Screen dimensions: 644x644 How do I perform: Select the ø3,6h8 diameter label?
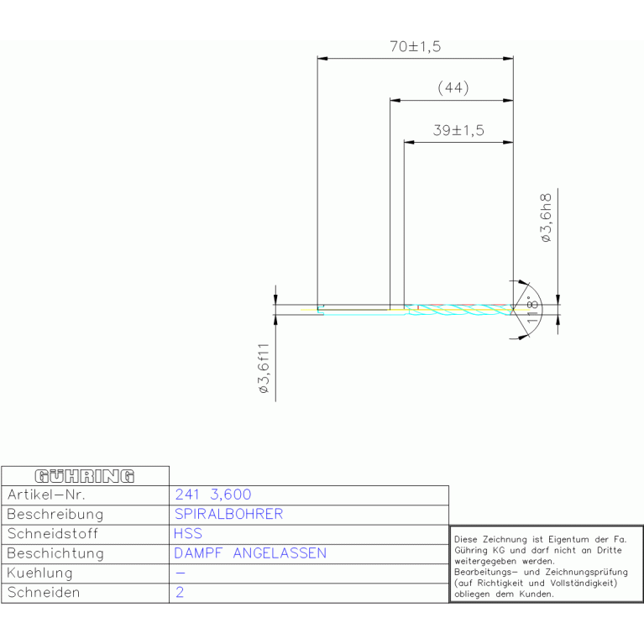pos(546,218)
